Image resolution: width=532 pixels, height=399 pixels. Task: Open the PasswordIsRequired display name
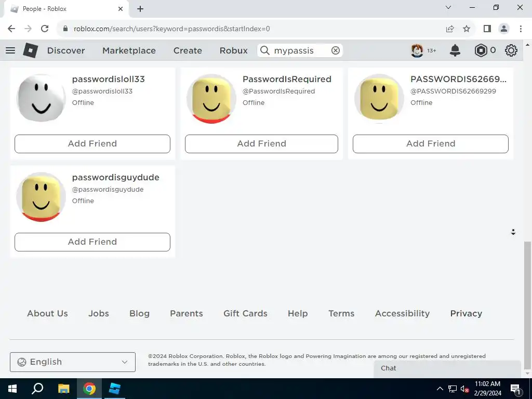[x=287, y=79]
